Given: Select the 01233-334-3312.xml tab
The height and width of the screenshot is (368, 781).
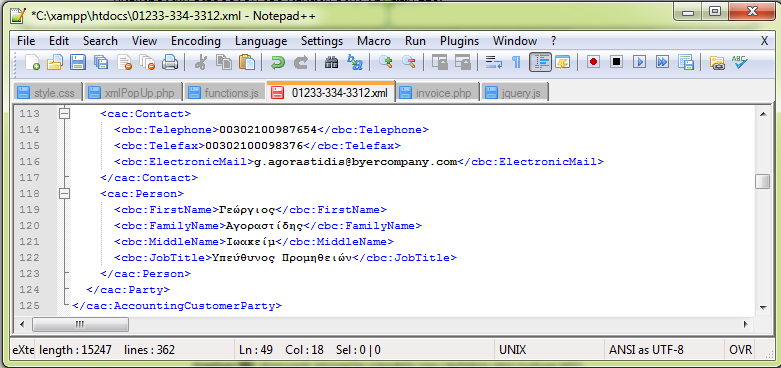Looking at the screenshot, I should (x=331, y=92).
